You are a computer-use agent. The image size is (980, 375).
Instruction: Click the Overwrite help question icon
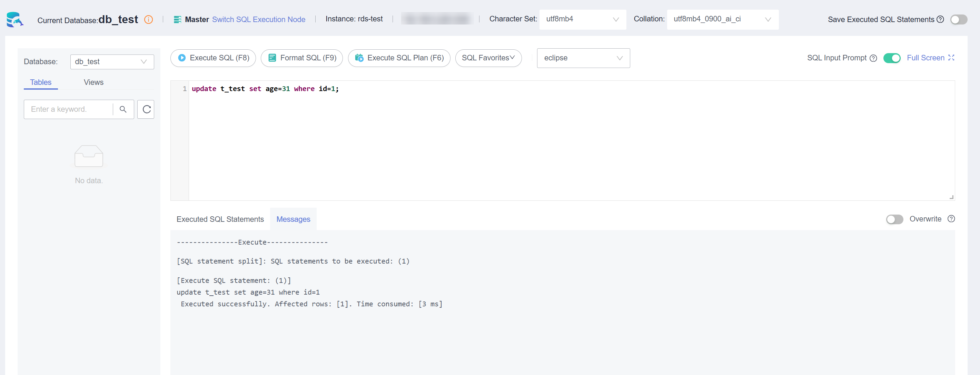(x=951, y=219)
